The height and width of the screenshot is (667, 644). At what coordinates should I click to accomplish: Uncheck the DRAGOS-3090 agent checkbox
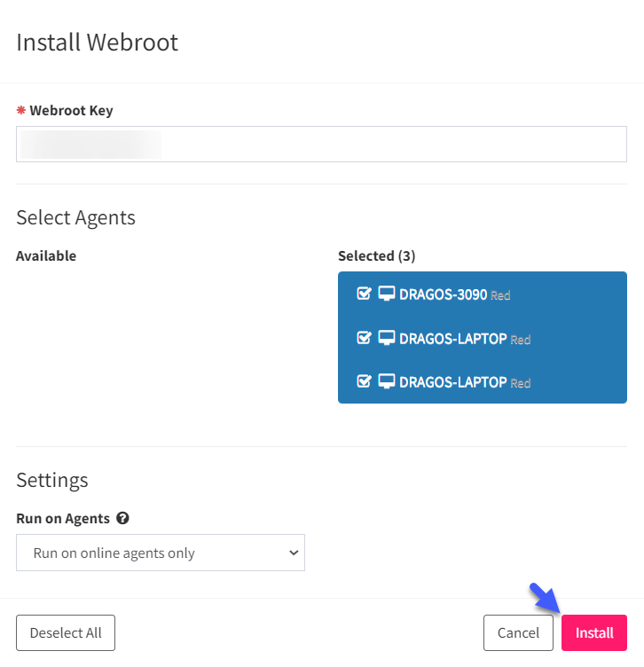[364, 294]
